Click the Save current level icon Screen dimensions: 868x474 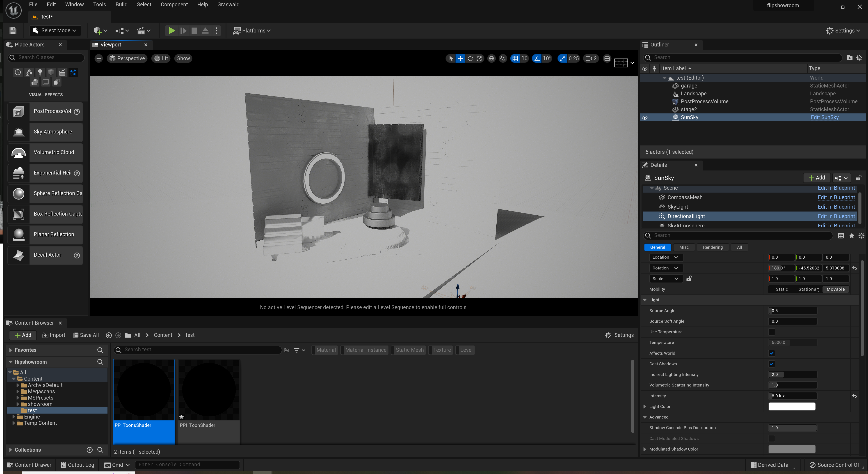pyautogui.click(x=13, y=31)
